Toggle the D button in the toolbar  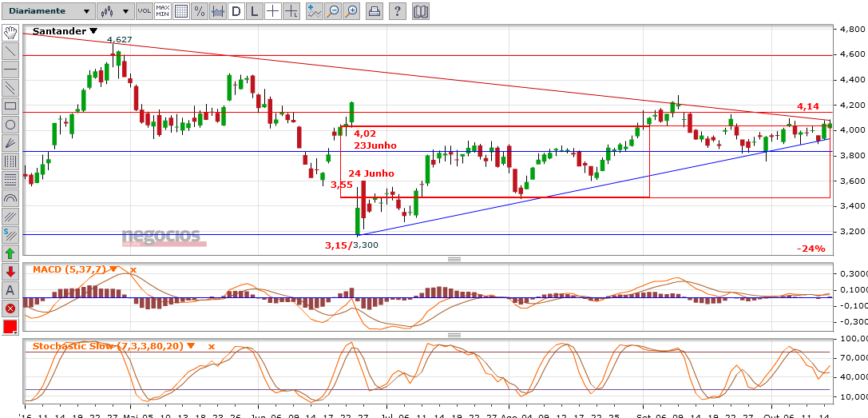pyautogui.click(x=236, y=11)
